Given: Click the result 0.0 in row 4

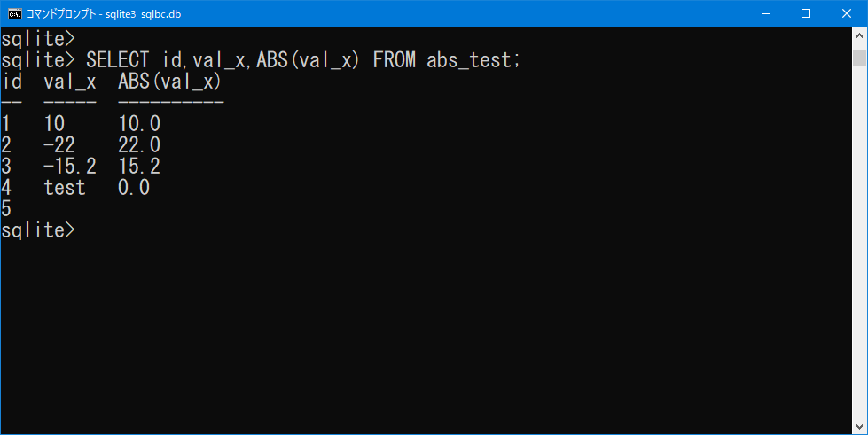Looking at the screenshot, I should coord(134,187).
